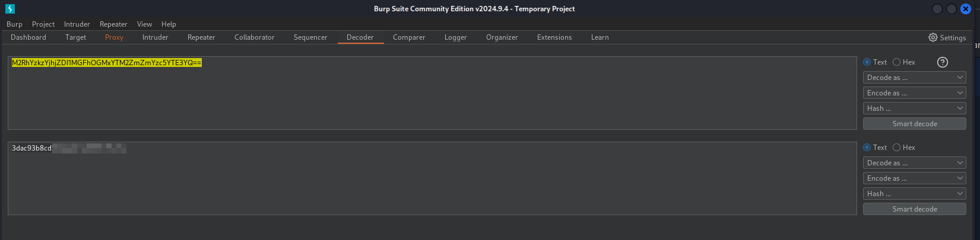Click the Burp Suite lightning logo icon

tap(10, 9)
